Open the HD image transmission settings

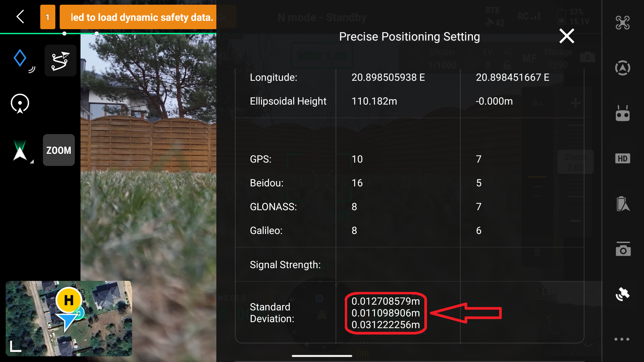(623, 159)
